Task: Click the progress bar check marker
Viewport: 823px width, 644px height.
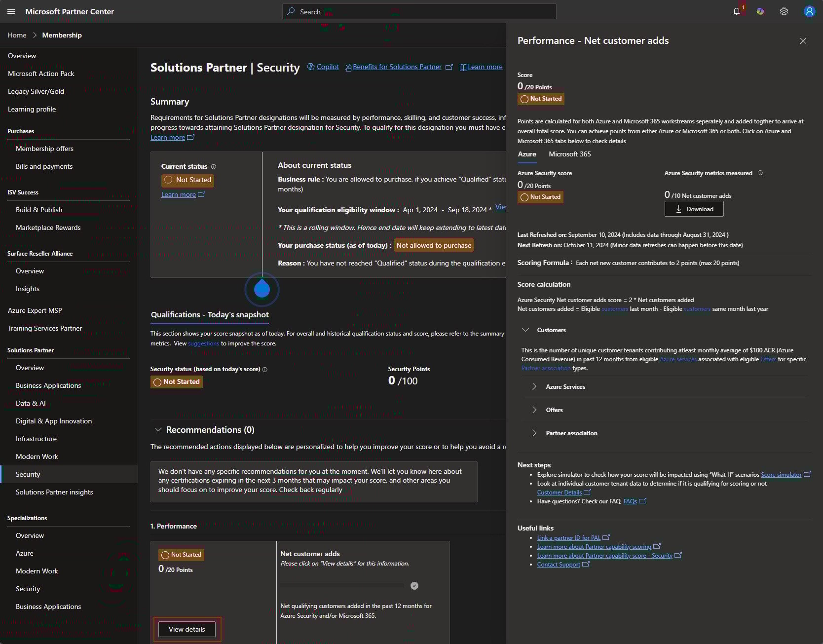Action: coord(414,586)
